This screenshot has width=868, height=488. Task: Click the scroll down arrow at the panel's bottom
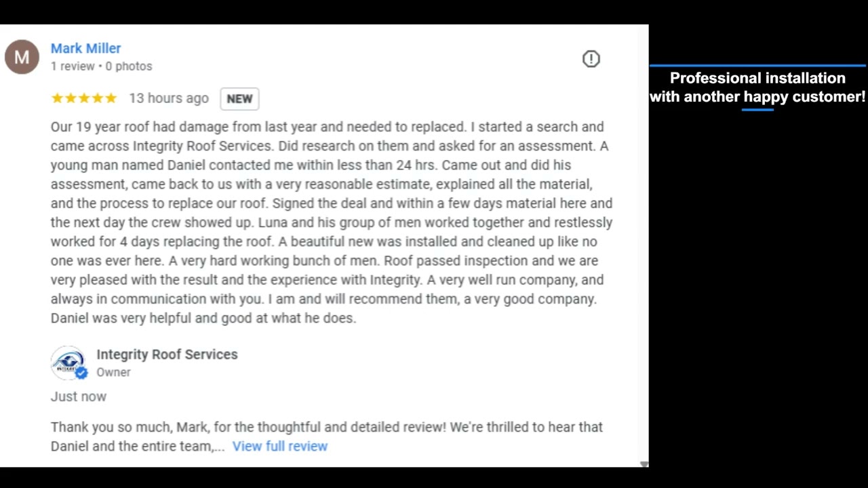point(644,464)
